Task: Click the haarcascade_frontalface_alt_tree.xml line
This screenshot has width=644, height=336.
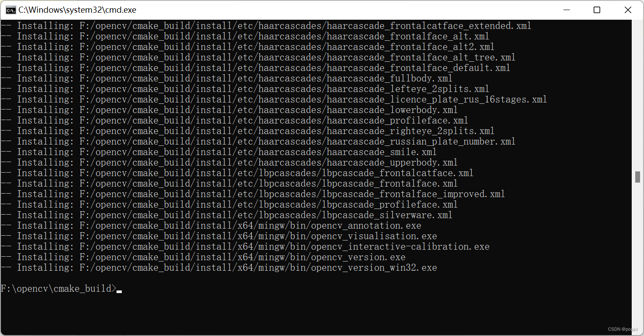Action: [258, 57]
